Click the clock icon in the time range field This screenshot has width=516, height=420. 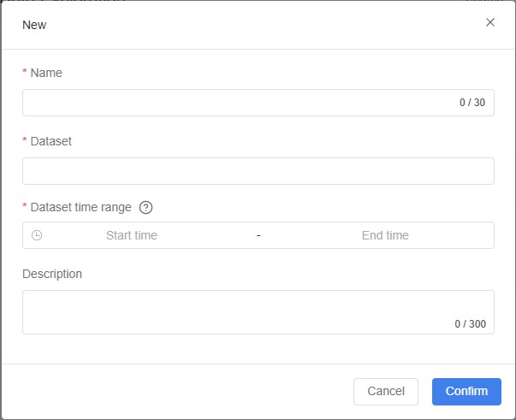[37, 235]
